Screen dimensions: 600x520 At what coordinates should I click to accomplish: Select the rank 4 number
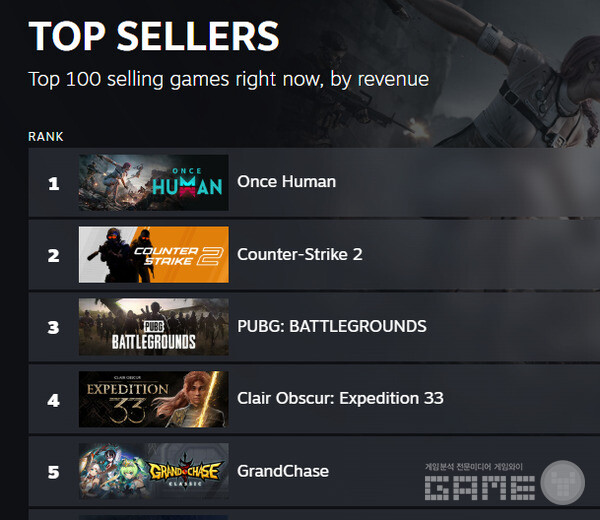[x=54, y=398]
